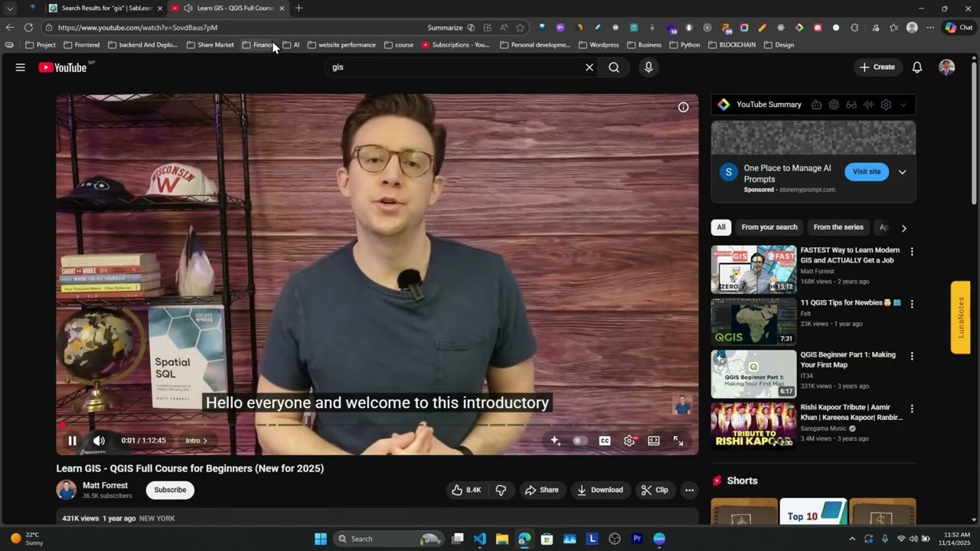Open the Intro chapter selector
The width and height of the screenshot is (980, 551).
click(196, 441)
